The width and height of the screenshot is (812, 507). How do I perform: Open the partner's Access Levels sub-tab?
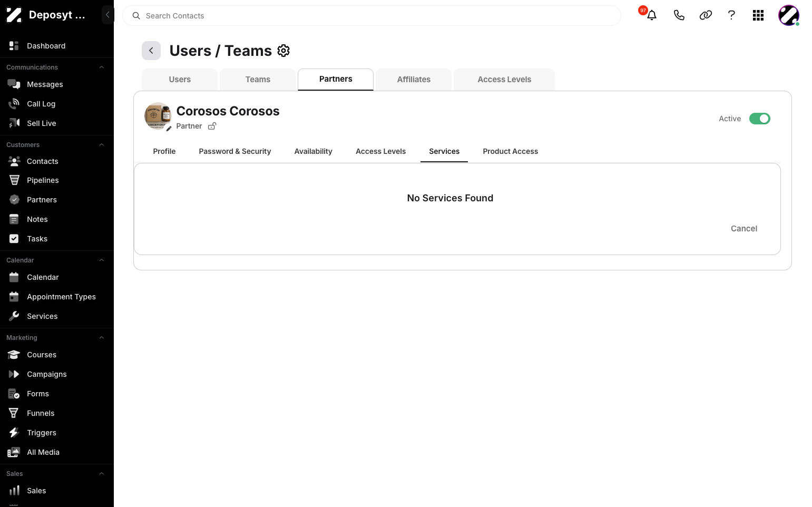coord(381,151)
